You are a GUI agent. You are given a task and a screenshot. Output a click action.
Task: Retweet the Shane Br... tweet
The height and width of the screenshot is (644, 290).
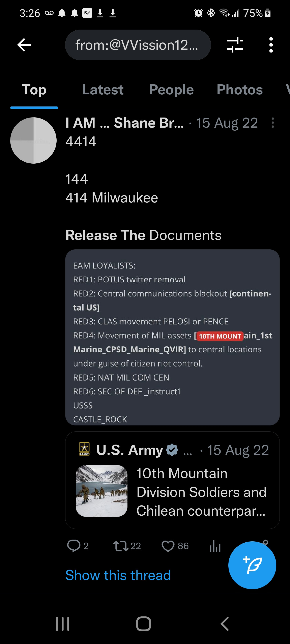coord(121,546)
